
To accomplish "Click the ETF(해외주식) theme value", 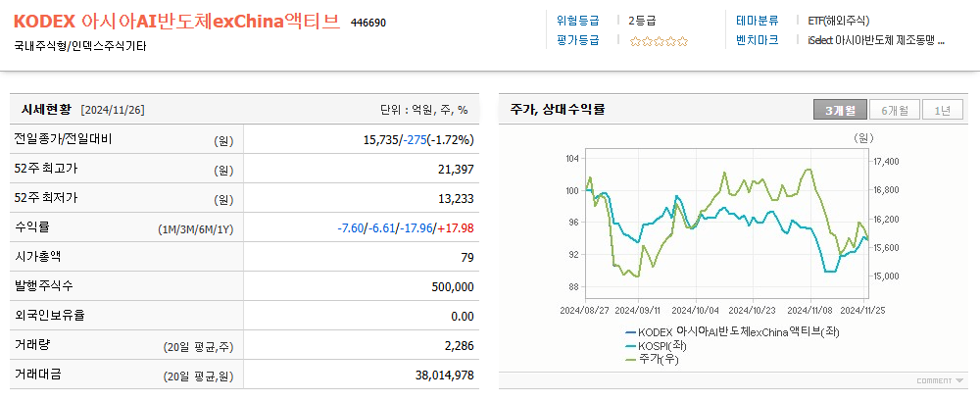I will point(838,20).
